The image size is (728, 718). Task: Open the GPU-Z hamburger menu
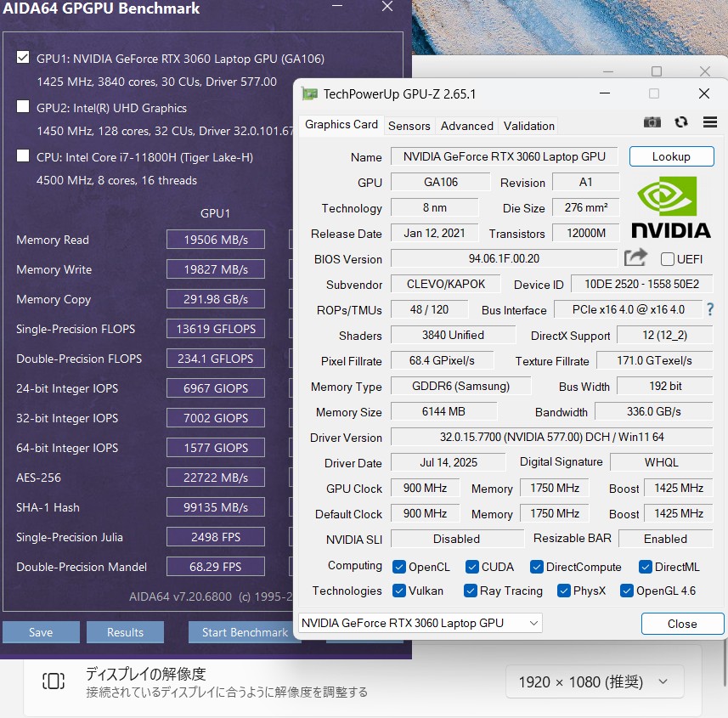[x=710, y=122]
